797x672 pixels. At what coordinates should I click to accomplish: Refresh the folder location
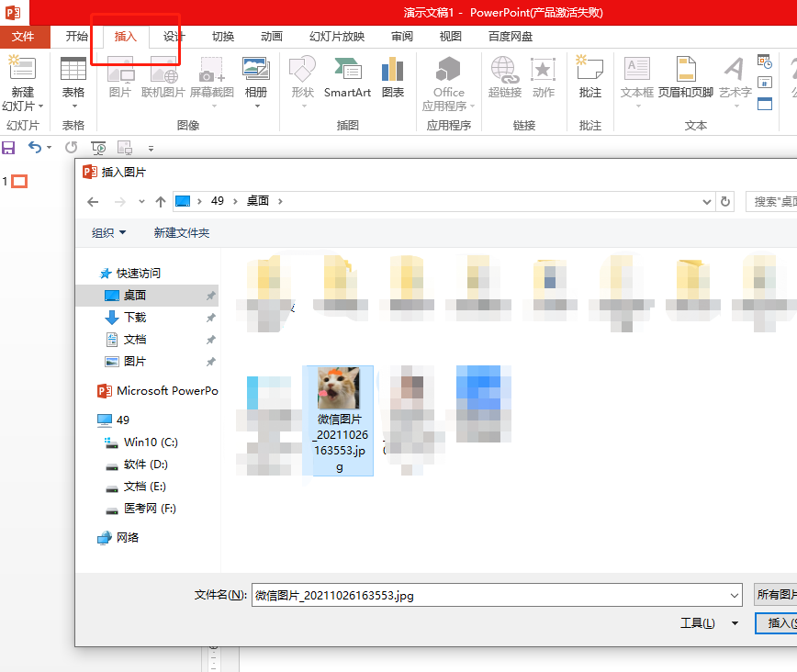click(725, 202)
